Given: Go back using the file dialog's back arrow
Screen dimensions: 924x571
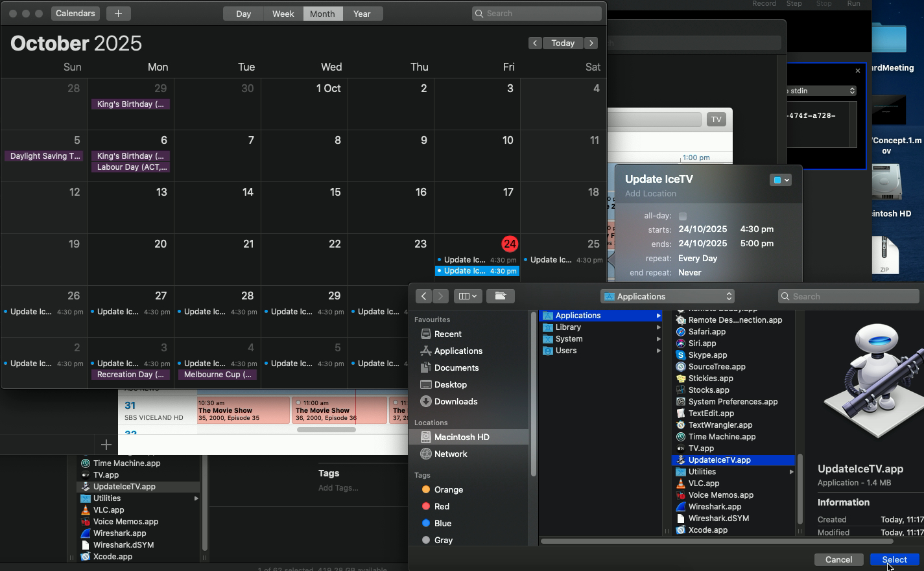Looking at the screenshot, I should 423,296.
